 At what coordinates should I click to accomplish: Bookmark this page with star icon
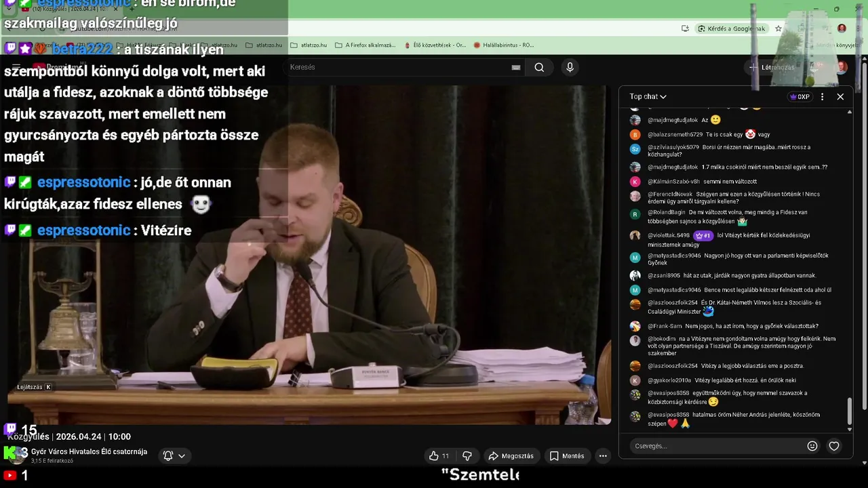pos(778,28)
